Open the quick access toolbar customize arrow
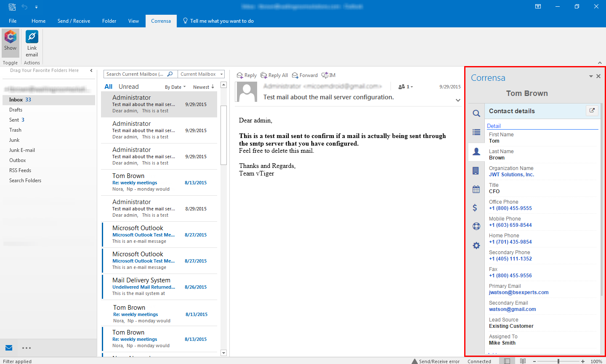Screen dimensions: 606x364 [37, 7]
